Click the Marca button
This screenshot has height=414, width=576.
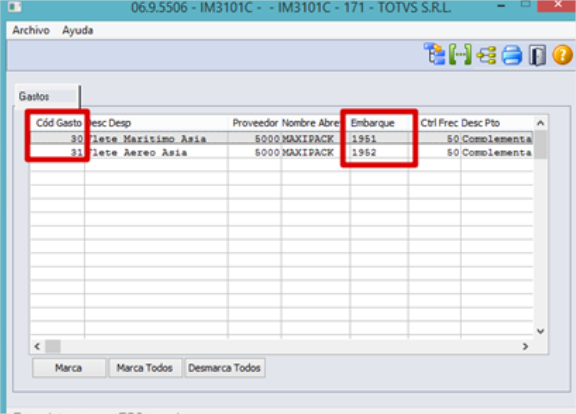point(69,368)
